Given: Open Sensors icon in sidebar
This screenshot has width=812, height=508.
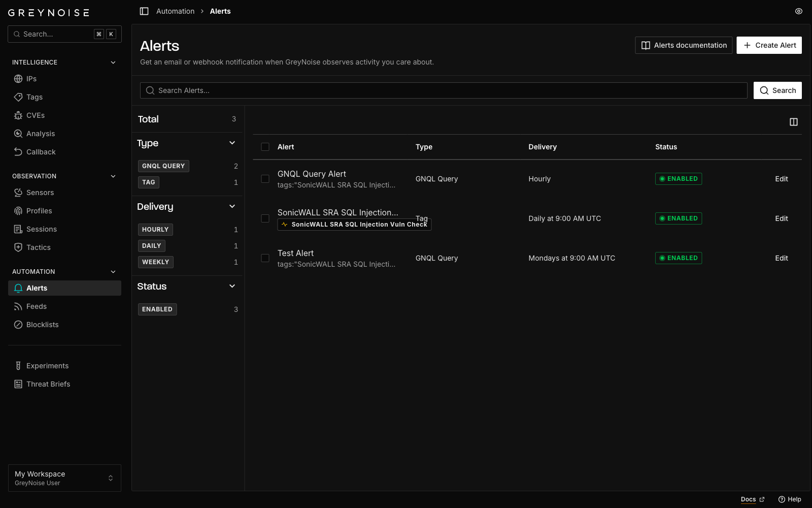Looking at the screenshot, I should (x=18, y=193).
